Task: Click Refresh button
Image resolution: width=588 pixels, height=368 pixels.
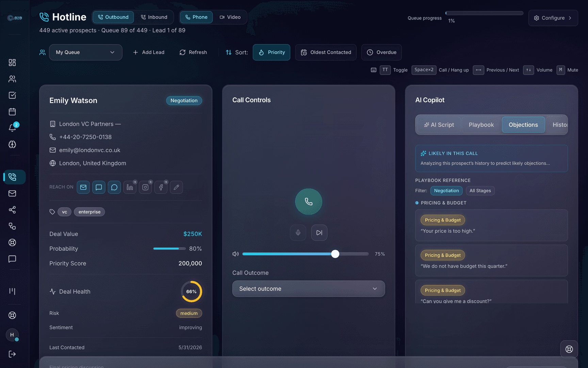Action: point(193,52)
